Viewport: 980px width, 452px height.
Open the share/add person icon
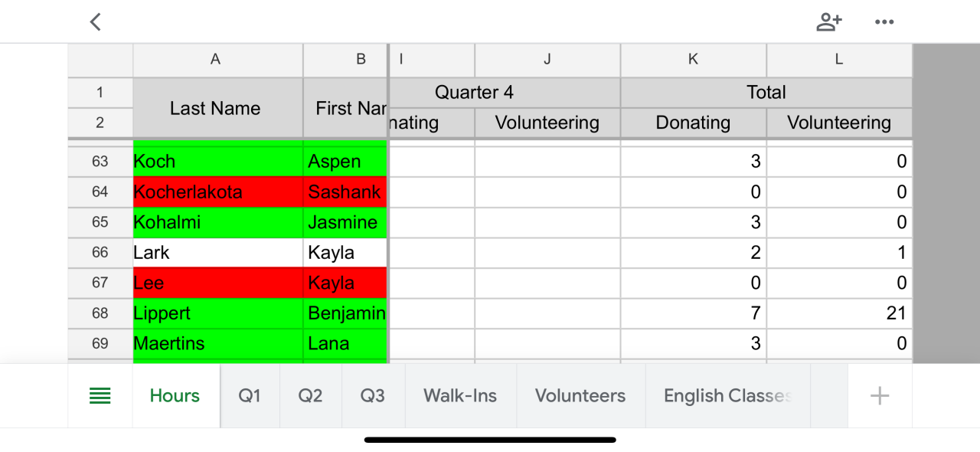pos(828,22)
